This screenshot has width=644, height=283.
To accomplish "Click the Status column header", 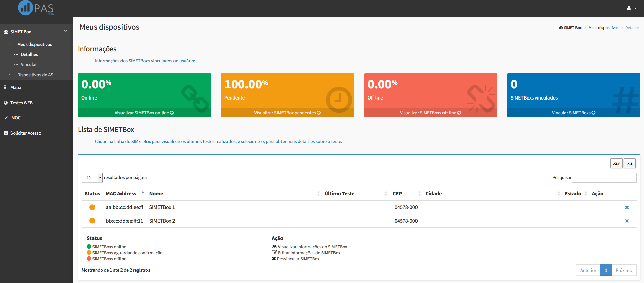I will 92,194.
